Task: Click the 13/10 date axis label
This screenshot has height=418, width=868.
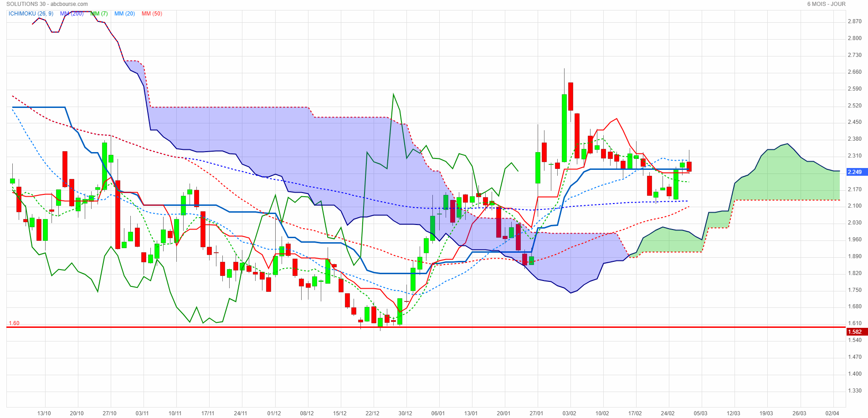Action: click(44, 413)
